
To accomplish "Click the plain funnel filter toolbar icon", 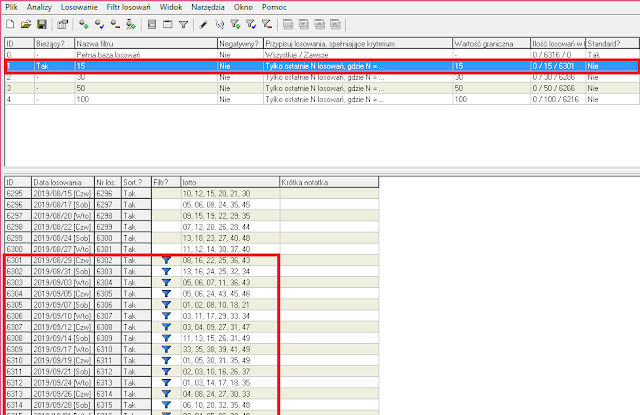I will (183, 24).
